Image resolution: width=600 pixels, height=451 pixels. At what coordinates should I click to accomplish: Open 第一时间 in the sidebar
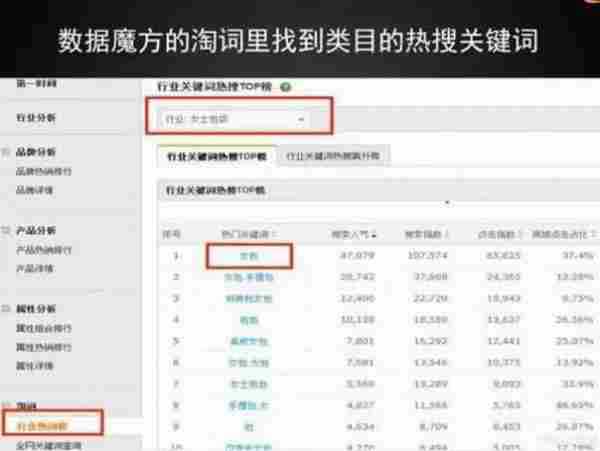tap(36, 83)
